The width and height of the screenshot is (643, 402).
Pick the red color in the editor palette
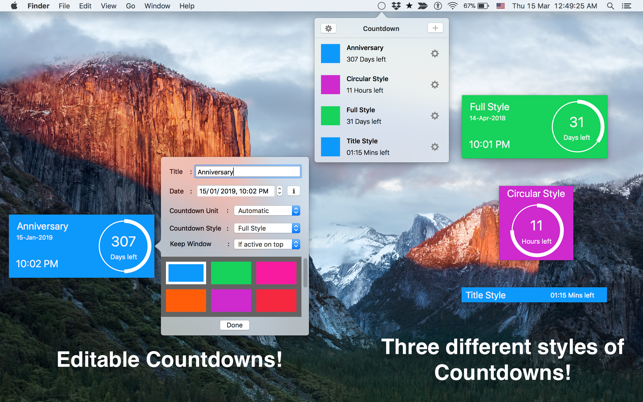point(276,301)
